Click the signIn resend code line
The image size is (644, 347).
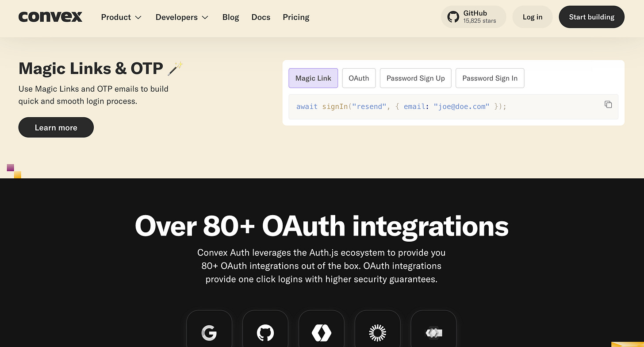(401, 107)
